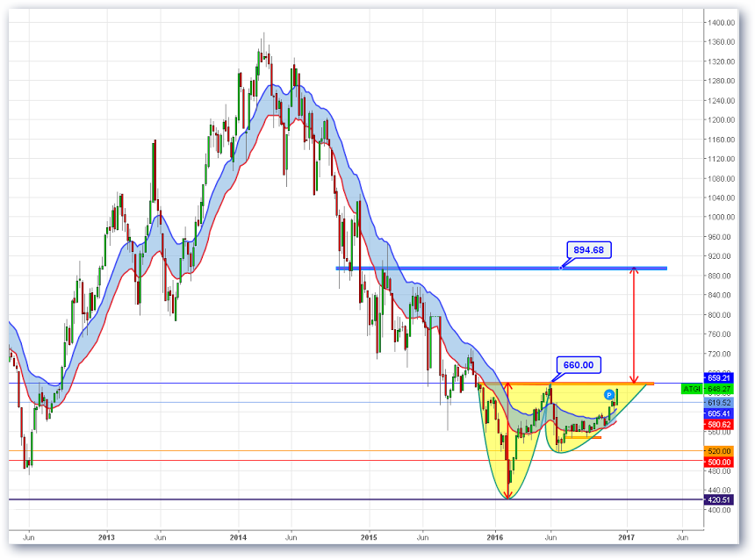
Task: Click the 920.00 price axis label
Action: pos(721,256)
